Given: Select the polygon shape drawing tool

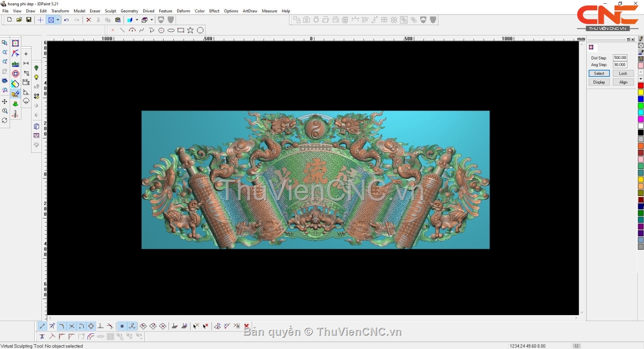Looking at the screenshot, I should point(200,30).
